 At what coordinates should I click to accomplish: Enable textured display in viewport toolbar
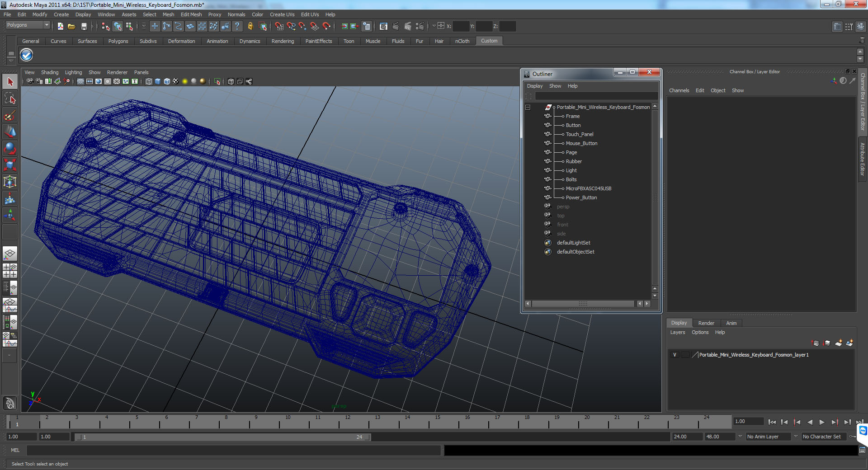(x=176, y=81)
